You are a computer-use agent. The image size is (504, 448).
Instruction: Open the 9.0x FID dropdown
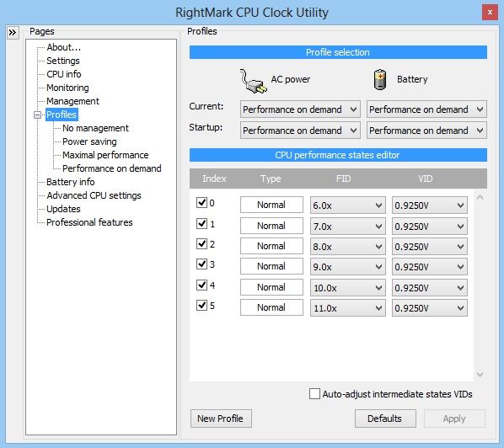pos(348,267)
